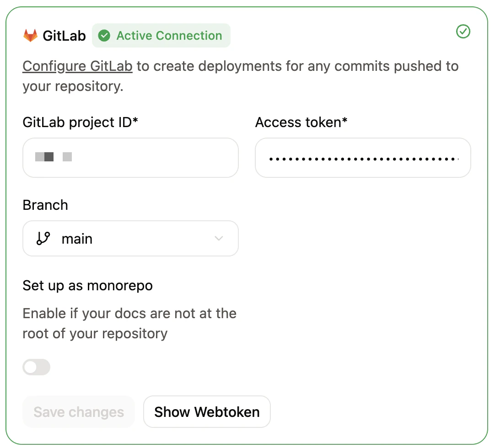Click the GitLab logo next to the title
495x448 pixels.
30,35
